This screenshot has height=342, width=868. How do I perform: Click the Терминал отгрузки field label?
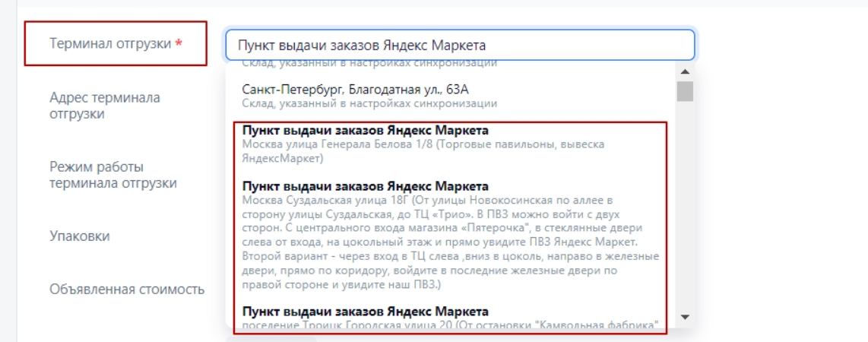[x=116, y=44]
